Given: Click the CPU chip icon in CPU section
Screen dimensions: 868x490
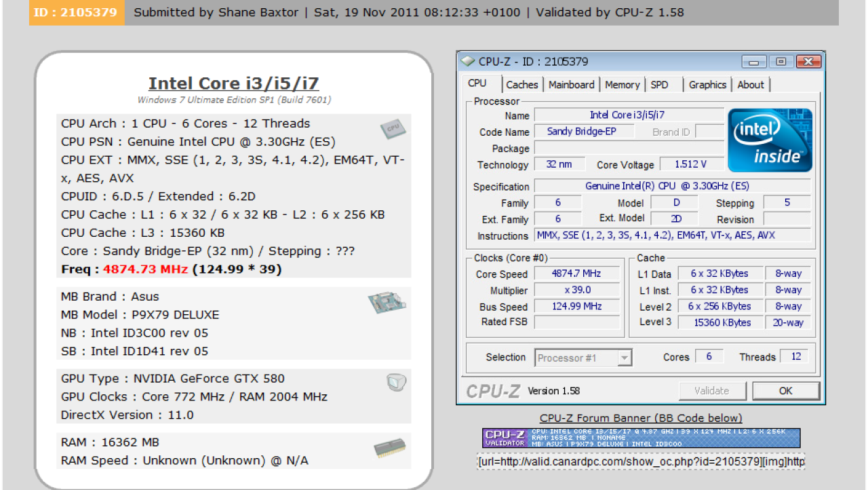Looking at the screenshot, I should [x=392, y=128].
